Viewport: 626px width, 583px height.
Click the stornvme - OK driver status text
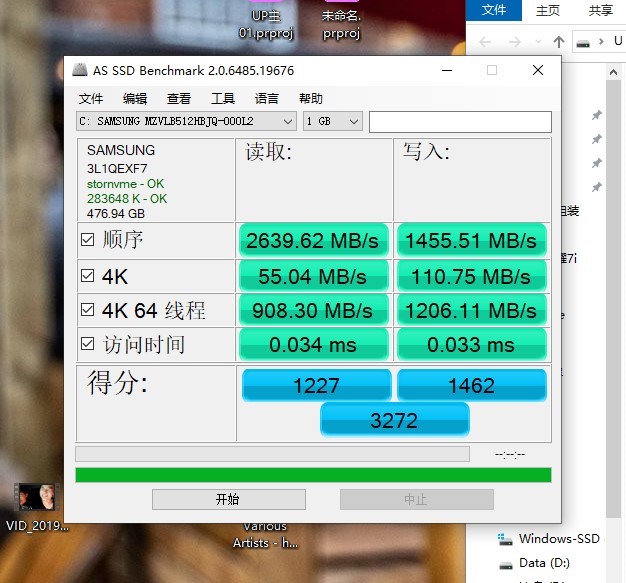pos(125,184)
